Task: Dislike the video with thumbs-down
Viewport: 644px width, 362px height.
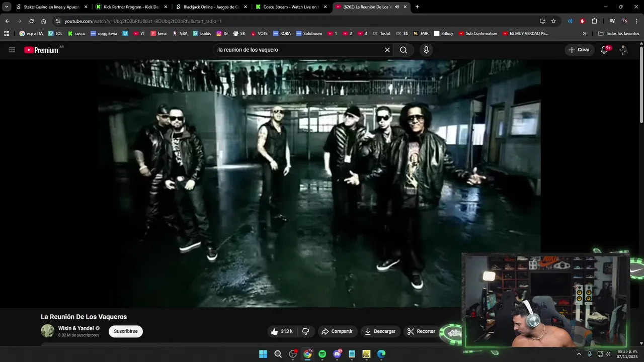Action: tap(305, 331)
